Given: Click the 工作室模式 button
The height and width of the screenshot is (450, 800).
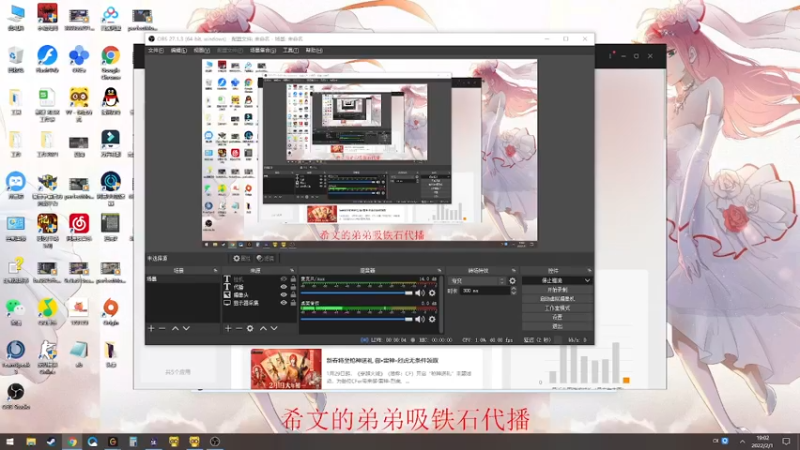Looking at the screenshot, I should point(557,308).
